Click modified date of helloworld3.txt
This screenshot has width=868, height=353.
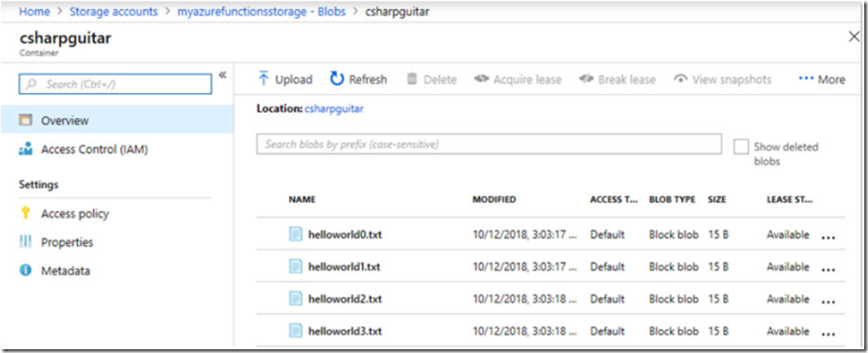[525, 332]
